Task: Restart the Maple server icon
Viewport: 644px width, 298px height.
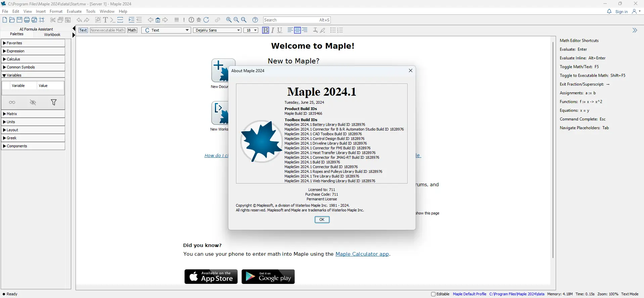Action: (x=206, y=20)
